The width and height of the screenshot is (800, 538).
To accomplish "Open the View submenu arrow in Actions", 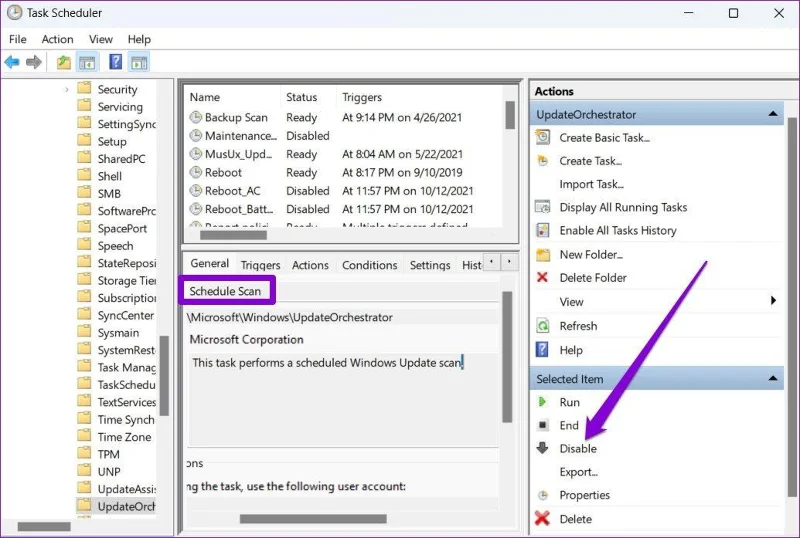I will coord(773,301).
